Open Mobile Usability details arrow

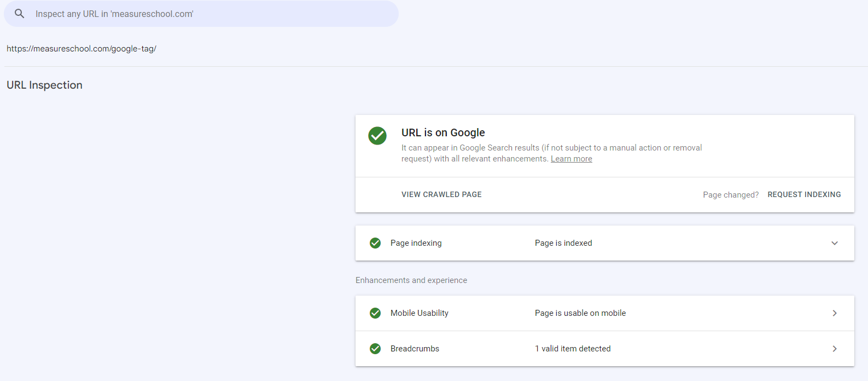tap(835, 313)
